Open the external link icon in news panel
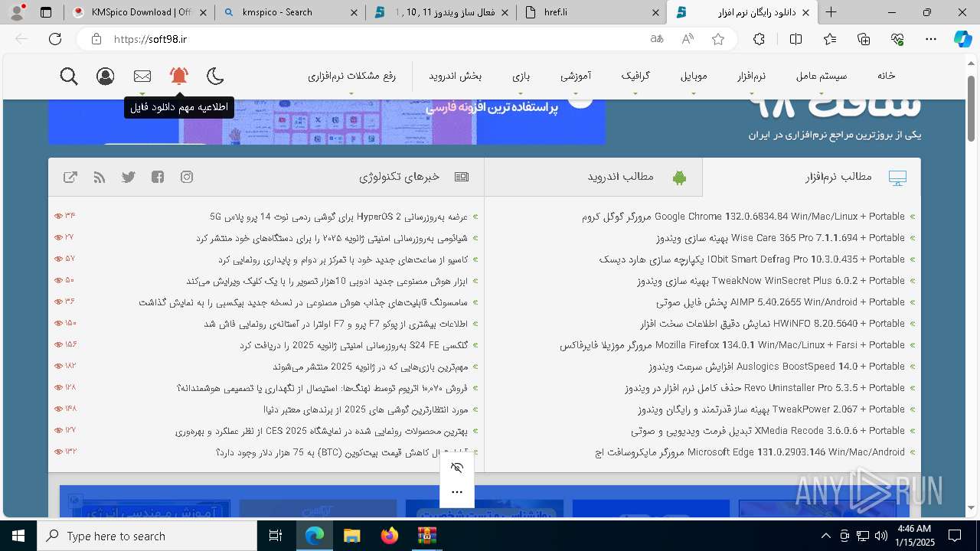Screen dimensions: 980x551 coord(70,177)
